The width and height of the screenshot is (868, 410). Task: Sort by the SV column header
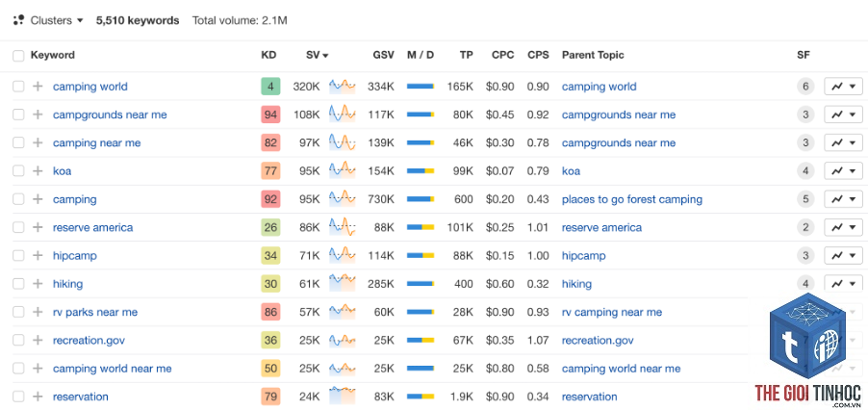[x=318, y=55]
